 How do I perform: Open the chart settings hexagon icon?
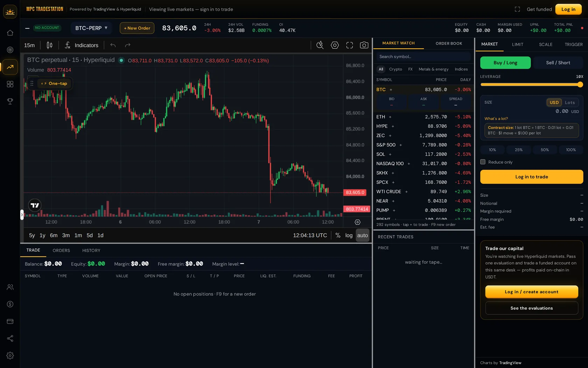pyautogui.click(x=335, y=45)
